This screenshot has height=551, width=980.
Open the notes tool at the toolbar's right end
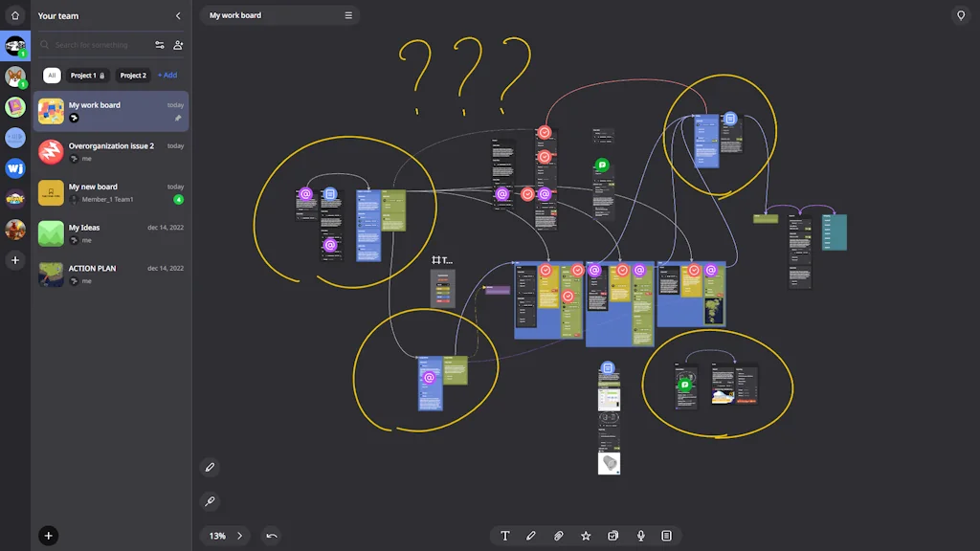pos(666,536)
